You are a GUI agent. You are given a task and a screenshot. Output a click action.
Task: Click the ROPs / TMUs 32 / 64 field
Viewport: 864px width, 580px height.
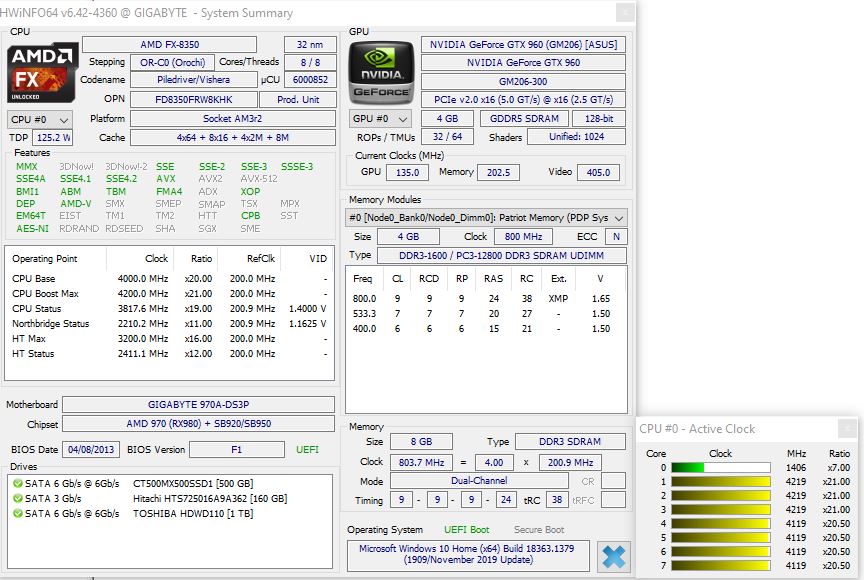[x=447, y=137]
